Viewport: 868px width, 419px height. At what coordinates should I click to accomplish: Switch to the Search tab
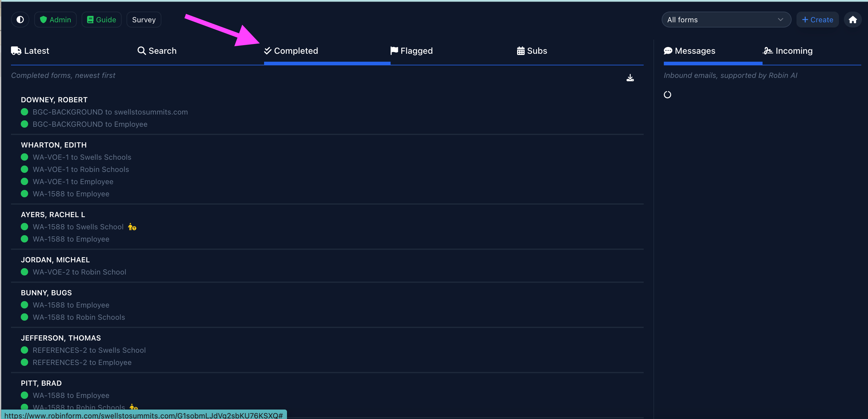(157, 51)
